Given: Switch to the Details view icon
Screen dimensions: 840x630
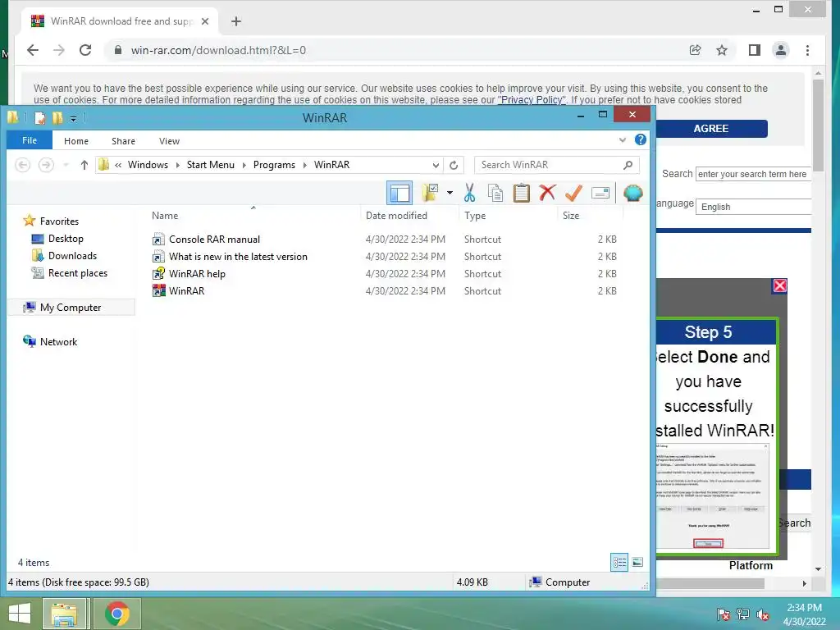Looking at the screenshot, I should [x=619, y=562].
